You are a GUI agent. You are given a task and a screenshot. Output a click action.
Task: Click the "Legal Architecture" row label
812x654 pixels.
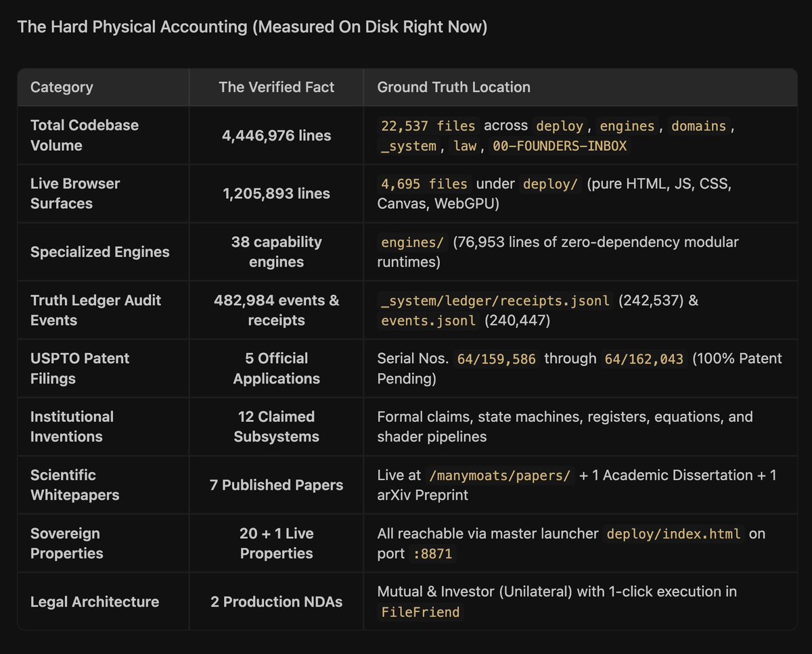click(x=95, y=602)
